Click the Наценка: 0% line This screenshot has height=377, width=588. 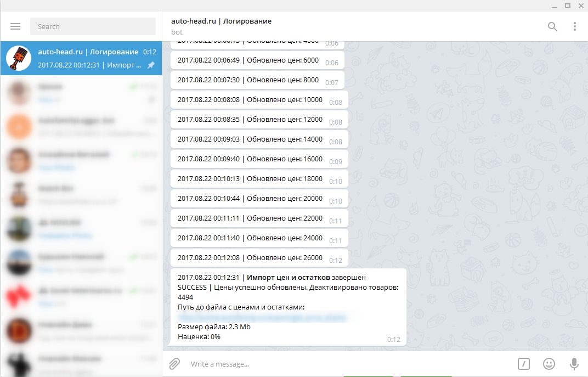(x=199, y=336)
